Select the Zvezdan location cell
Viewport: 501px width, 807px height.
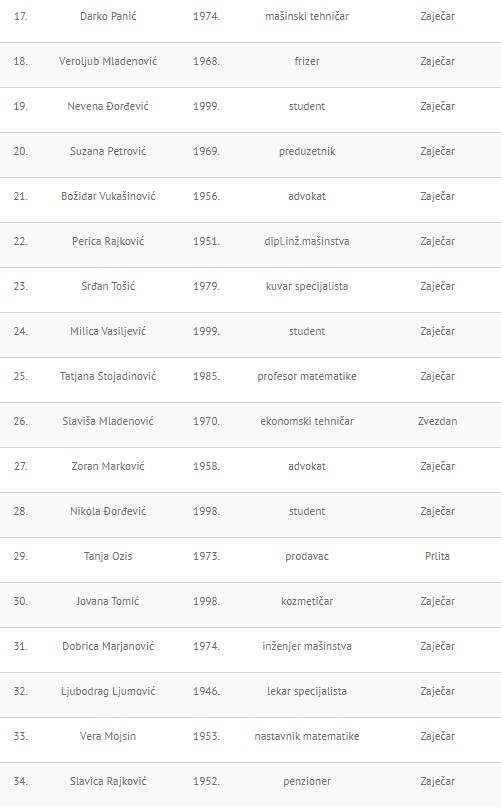[x=437, y=421]
